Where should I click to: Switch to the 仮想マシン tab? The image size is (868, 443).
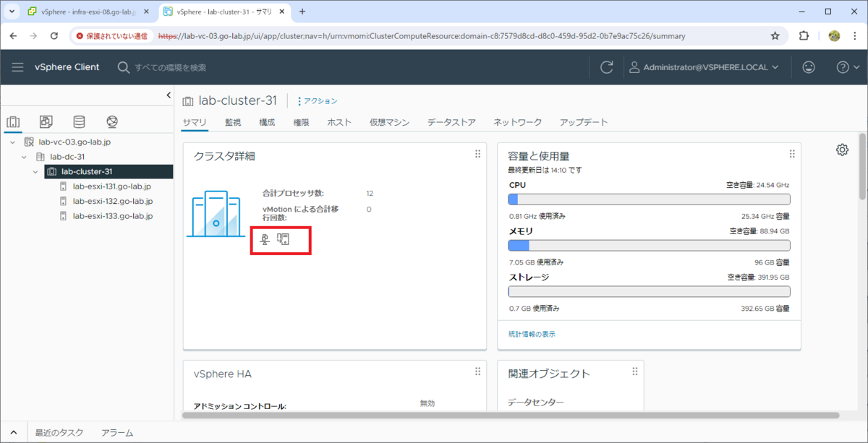tap(389, 122)
